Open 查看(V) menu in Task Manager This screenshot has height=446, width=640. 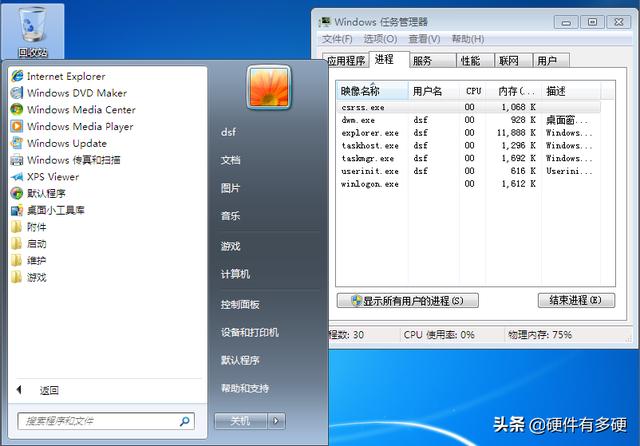424,39
